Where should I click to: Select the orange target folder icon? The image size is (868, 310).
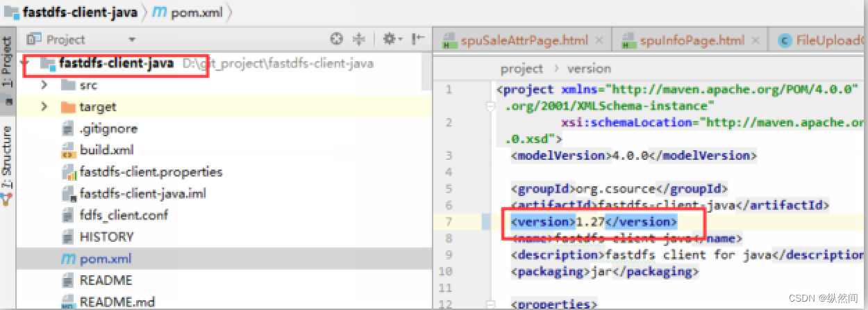click(67, 106)
